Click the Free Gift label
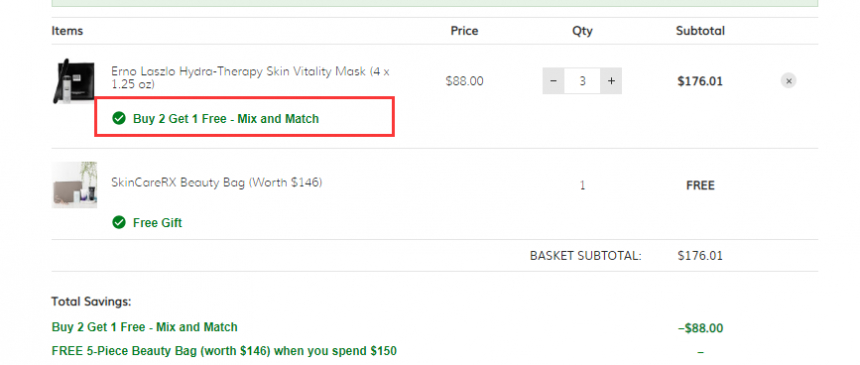Image resolution: width=860 pixels, height=365 pixels. pyautogui.click(x=157, y=223)
